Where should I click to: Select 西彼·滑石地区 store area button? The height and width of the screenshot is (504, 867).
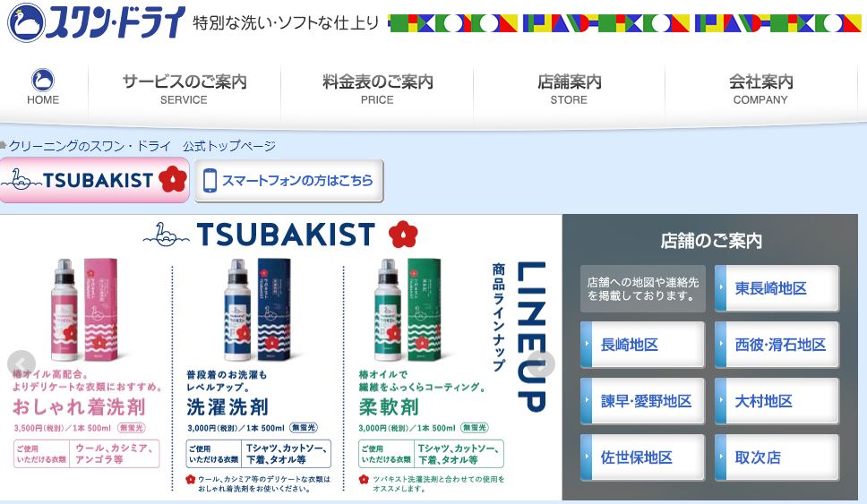click(777, 345)
